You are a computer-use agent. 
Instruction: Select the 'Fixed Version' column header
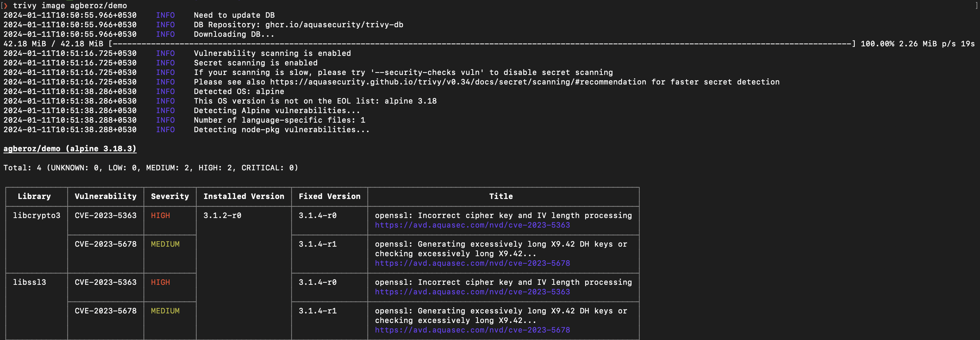(329, 196)
